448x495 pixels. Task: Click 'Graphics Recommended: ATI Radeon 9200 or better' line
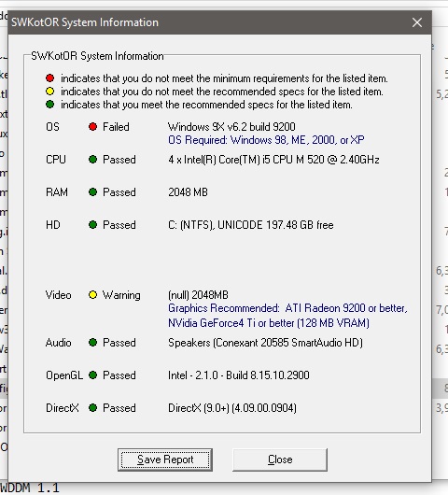tap(287, 308)
